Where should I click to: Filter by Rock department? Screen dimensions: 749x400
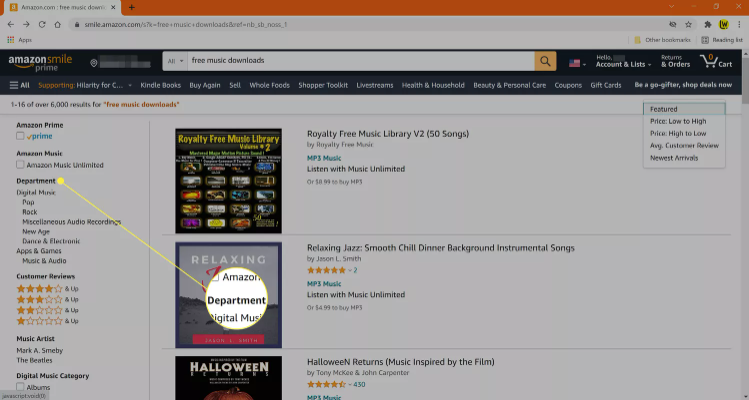30,212
